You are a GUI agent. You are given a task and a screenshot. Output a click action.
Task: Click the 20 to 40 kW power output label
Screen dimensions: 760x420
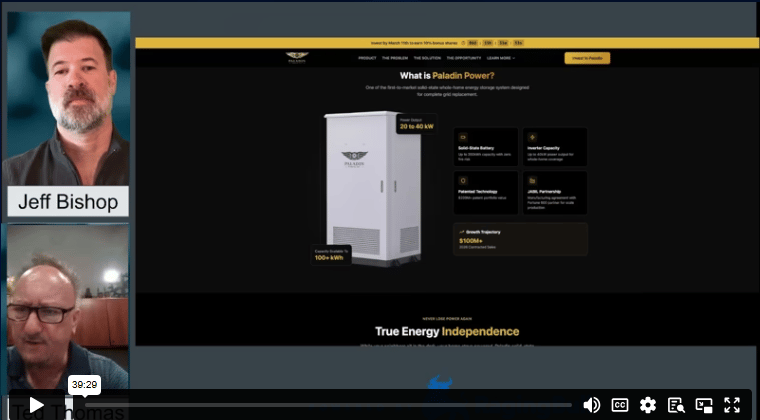coord(416,124)
